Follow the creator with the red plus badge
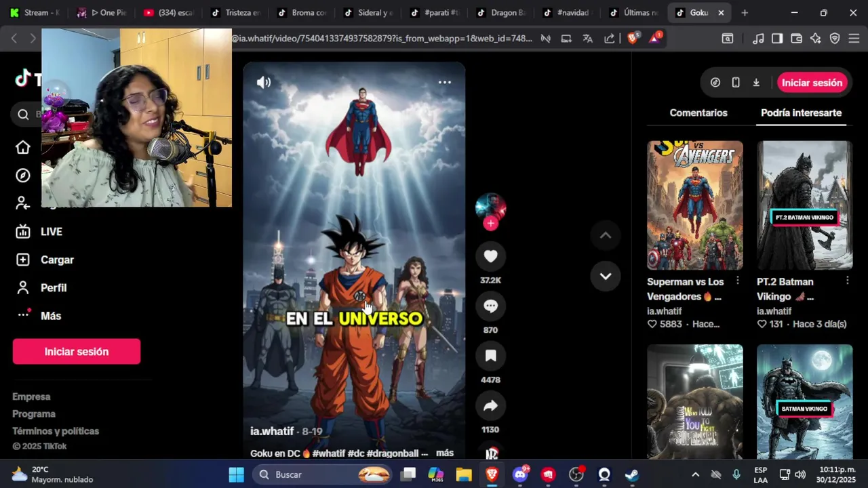The image size is (868, 488). 491,224
